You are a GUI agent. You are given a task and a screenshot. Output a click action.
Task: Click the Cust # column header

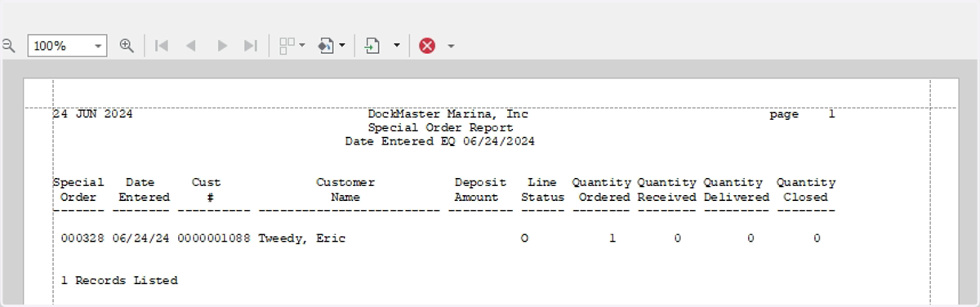[x=206, y=189]
